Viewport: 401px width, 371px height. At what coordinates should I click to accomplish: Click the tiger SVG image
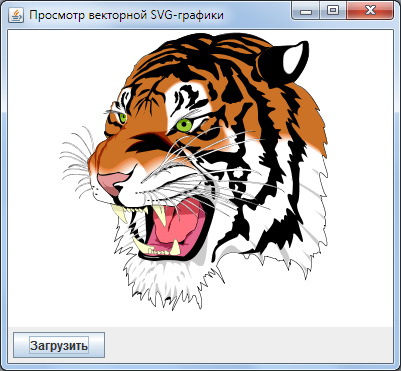point(194,172)
